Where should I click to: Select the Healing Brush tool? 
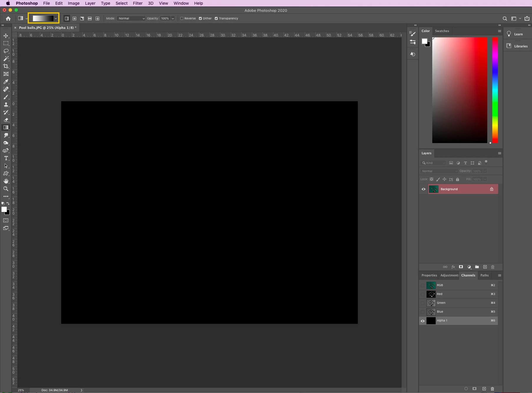pyautogui.click(x=6, y=89)
